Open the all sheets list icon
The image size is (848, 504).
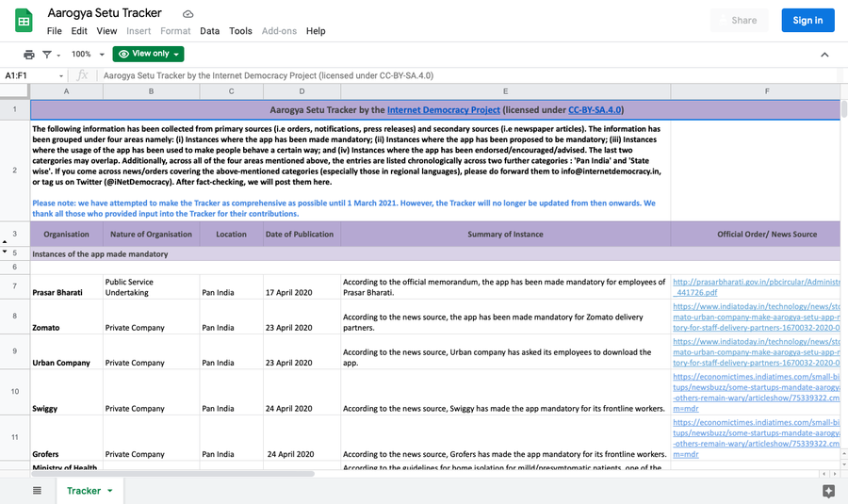coord(37,491)
